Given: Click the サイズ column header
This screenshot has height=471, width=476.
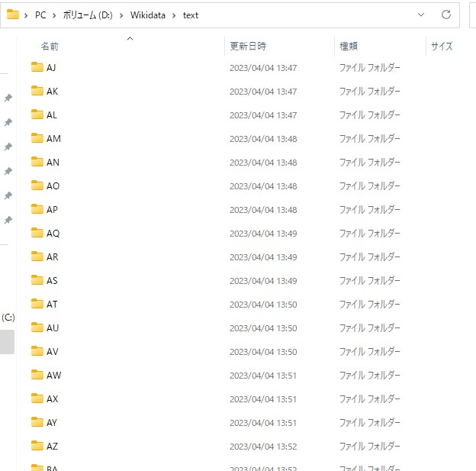Looking at the screenshot, I should click(442, 47).
